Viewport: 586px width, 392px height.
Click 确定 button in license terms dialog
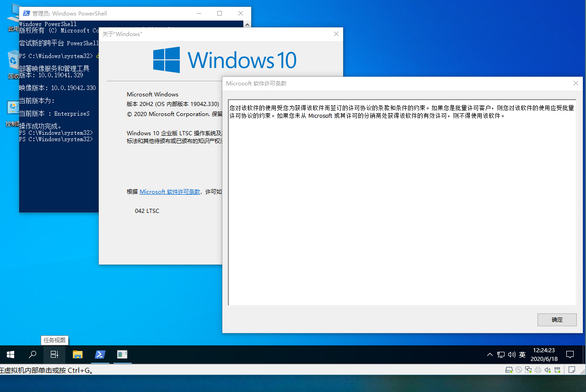point(557,320)
